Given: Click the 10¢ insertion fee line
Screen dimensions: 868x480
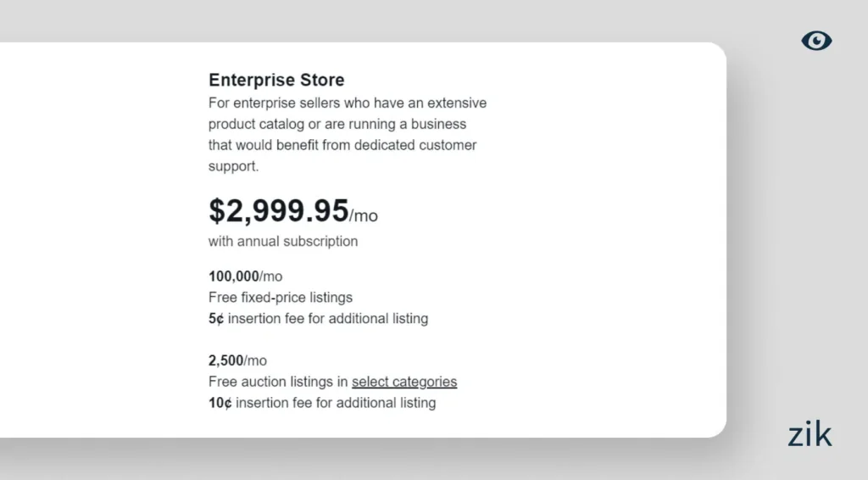Looking at the screenshot, I should click(x=322, y=403).
